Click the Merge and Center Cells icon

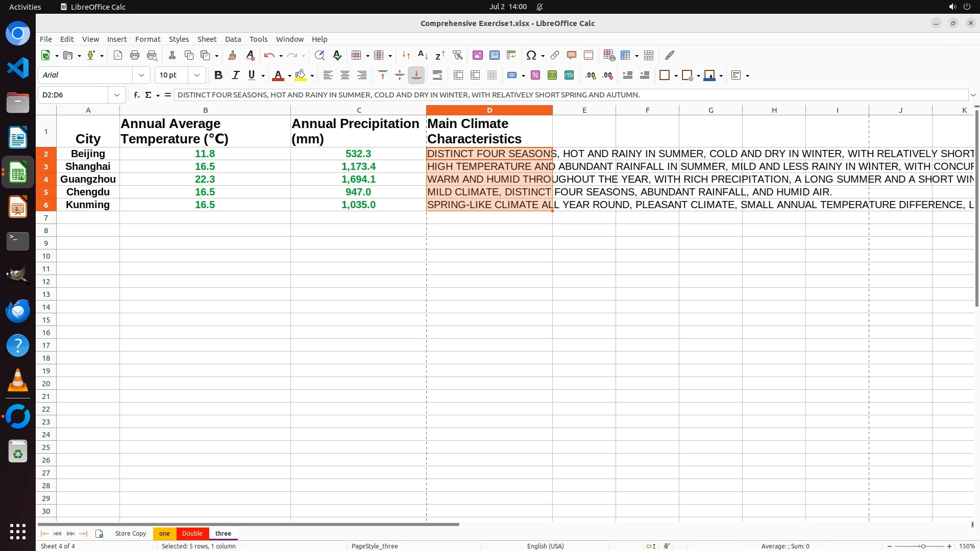pyautogui.click(x=458, y=75)
